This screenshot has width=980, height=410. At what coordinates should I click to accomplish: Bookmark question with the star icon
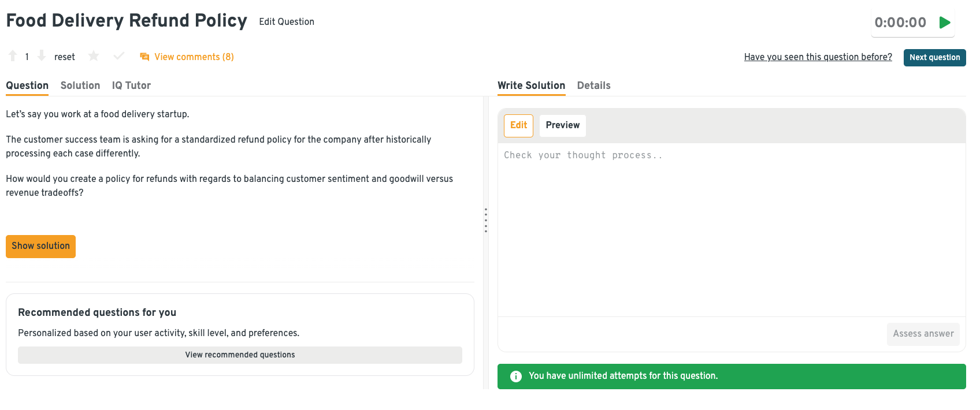tap(94, 56)
